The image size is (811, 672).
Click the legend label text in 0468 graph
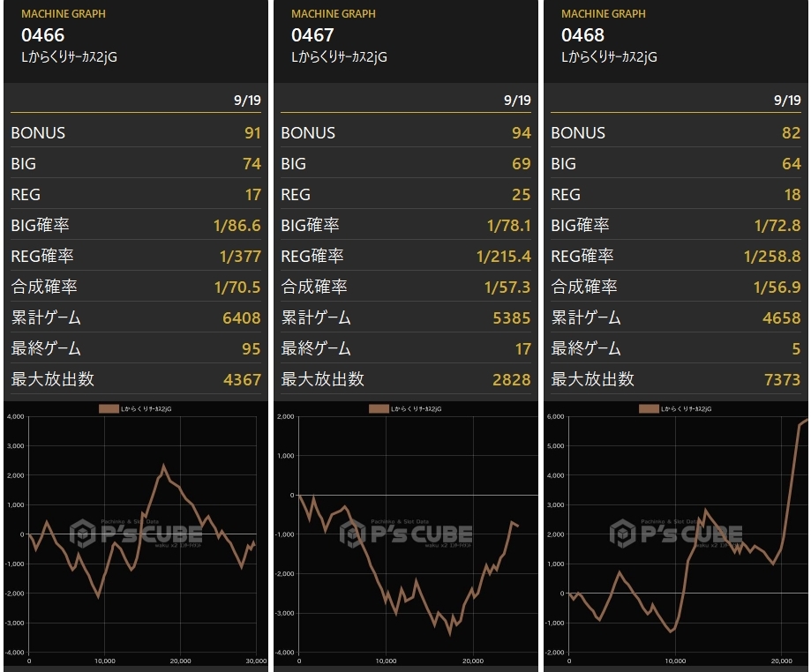point(686,409)
